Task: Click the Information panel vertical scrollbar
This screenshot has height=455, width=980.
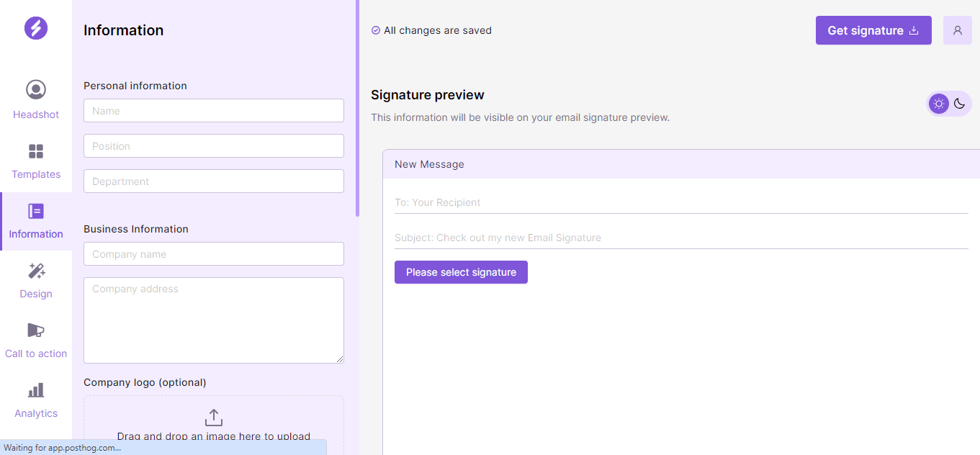Action: click(357, 108)
